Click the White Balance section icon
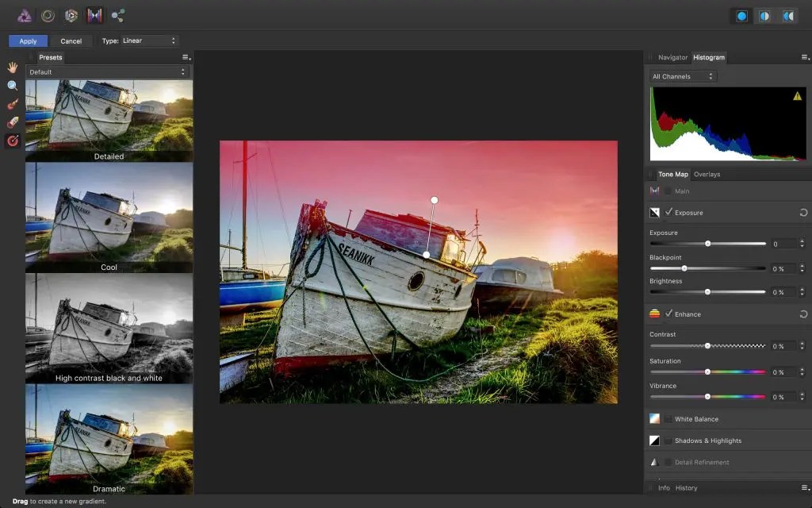Viewport: 812px width, 508px height. click(x=654, y=419)
